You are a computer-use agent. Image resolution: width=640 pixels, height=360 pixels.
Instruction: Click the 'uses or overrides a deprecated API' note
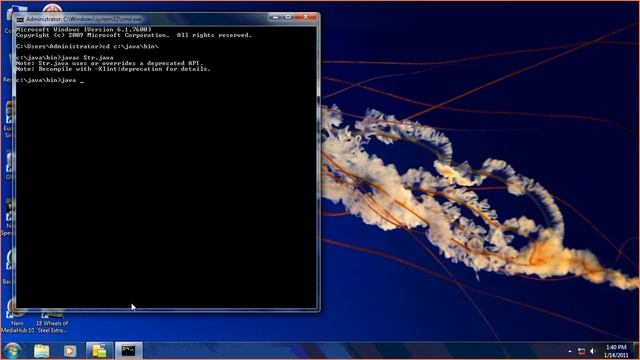pyautogui.click(x=109, y=63)
